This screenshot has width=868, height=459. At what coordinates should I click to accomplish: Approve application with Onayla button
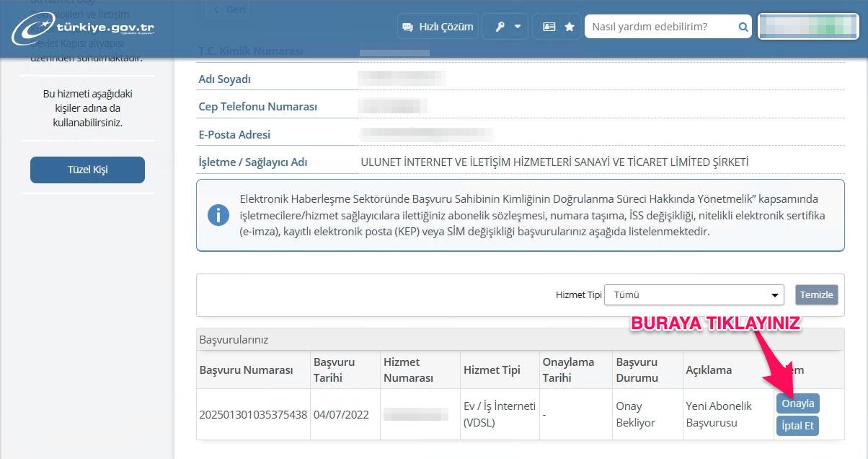click(797, 403)
